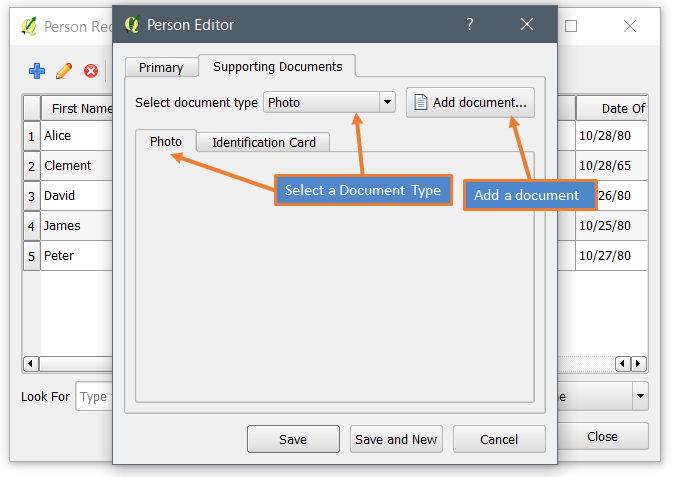Click the red delete record icon

pos(91,71)
